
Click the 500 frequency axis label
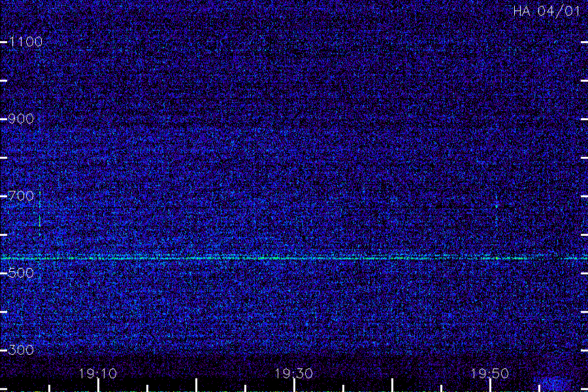click(21, 272)
